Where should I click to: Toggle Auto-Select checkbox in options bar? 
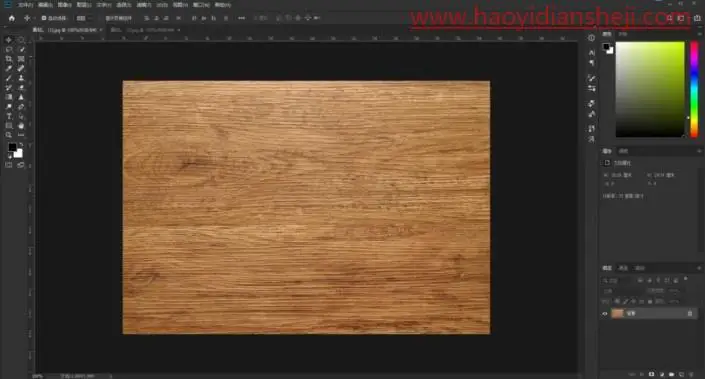[x=44, y=18]
